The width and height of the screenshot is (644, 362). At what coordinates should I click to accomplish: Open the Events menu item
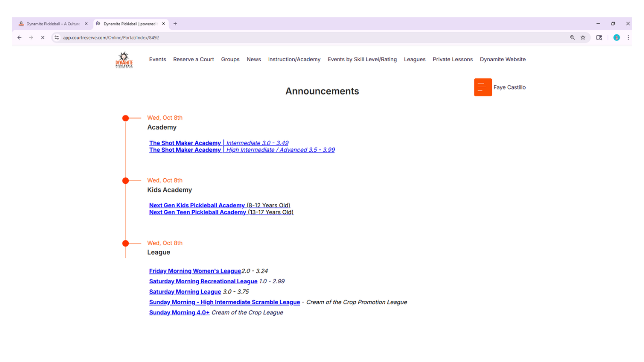[x=157, y=59]
